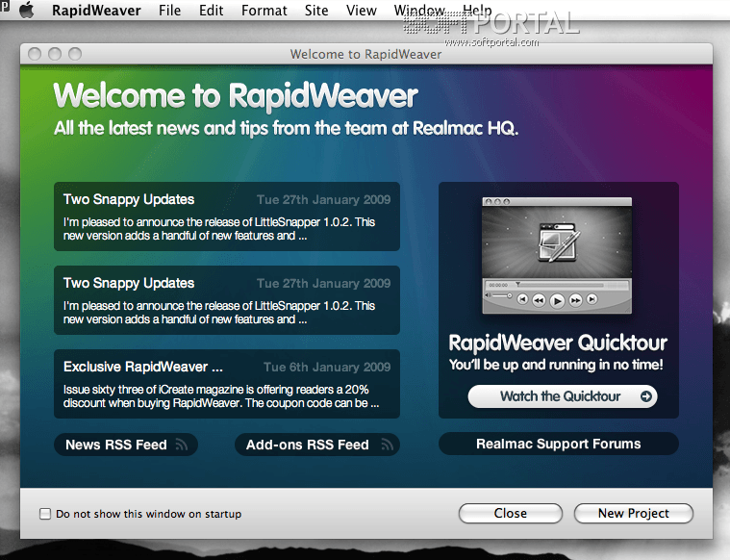Click the volume slider in Quicktour preview
This screenshot has height=560, width=730.
500,295
